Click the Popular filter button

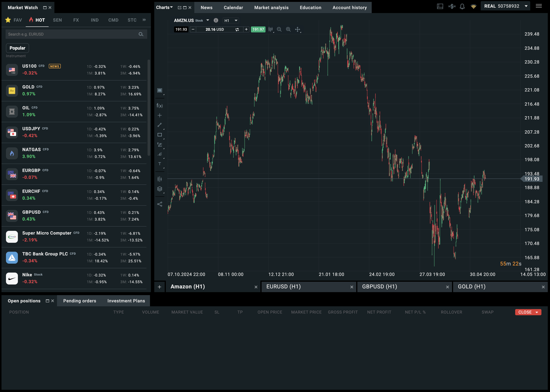click(x=17, y=48)
